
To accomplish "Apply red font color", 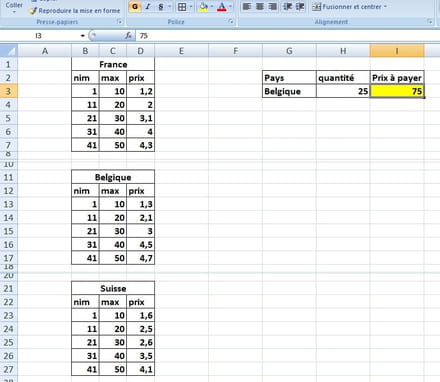I will (x=222, y=7).
